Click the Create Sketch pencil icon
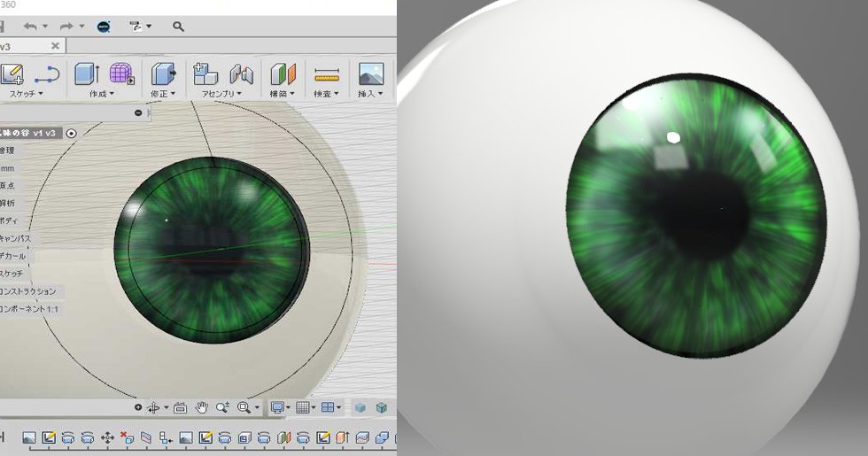 (12, 73)
